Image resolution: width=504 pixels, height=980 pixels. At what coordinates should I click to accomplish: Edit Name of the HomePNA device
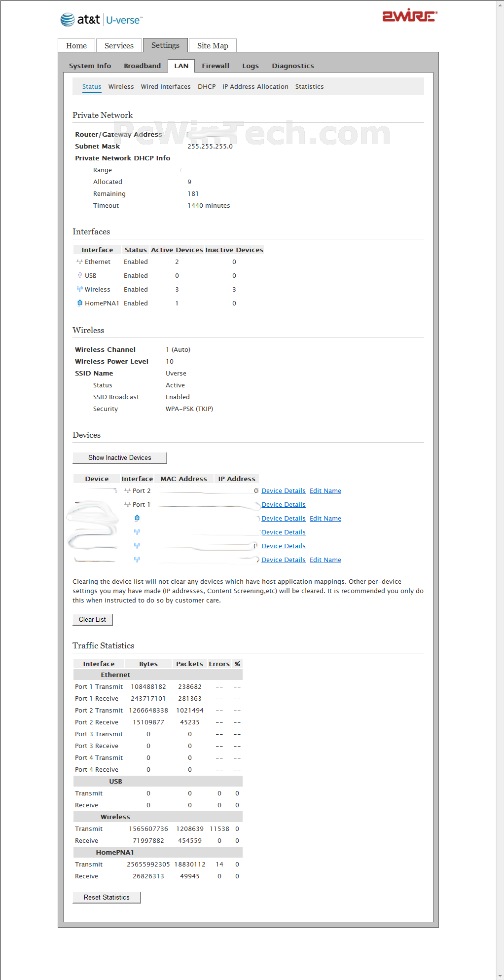coord(325,519)
